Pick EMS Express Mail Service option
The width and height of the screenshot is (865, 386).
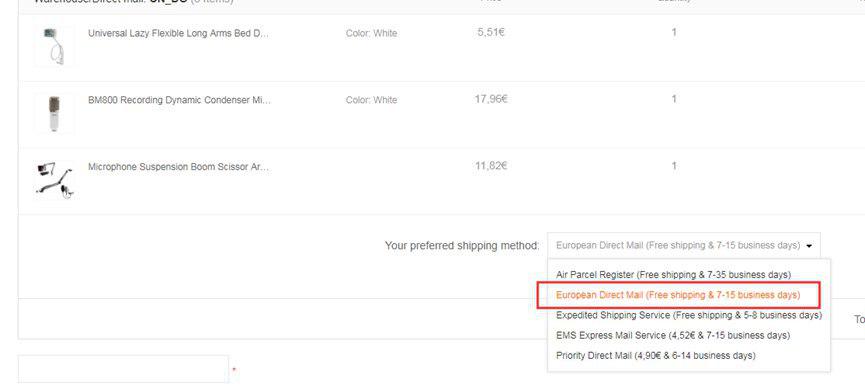[x=673, y=335]
